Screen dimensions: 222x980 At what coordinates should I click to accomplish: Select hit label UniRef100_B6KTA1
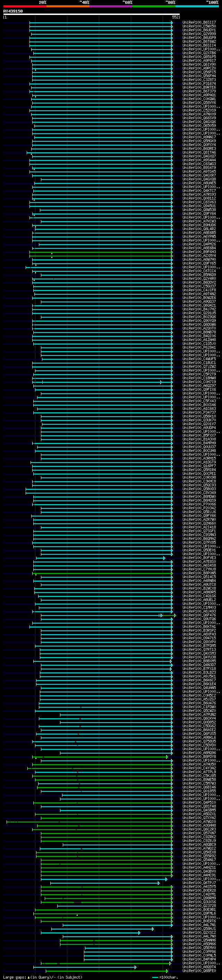click(199, 626)
